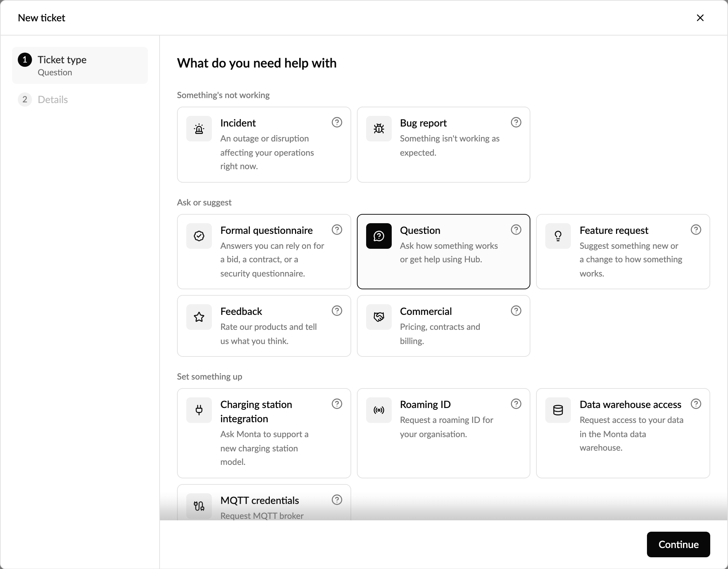Open help tooltip for Question

pos(516,230)
